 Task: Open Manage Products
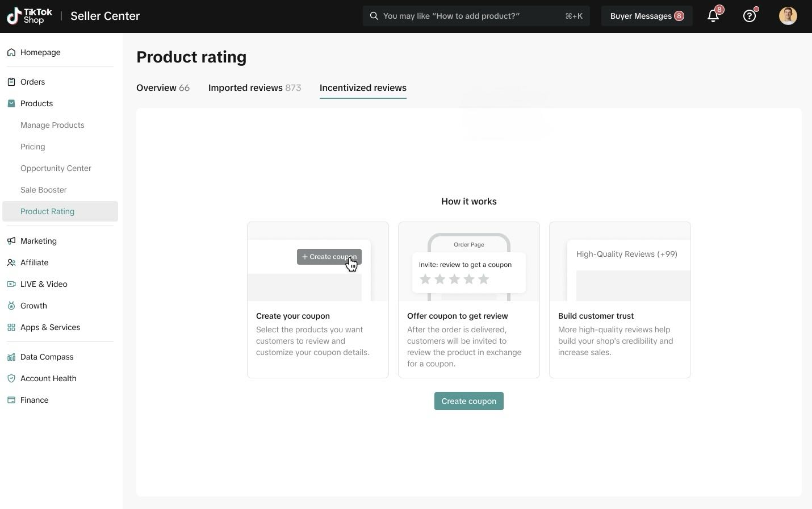coord(52,124)
